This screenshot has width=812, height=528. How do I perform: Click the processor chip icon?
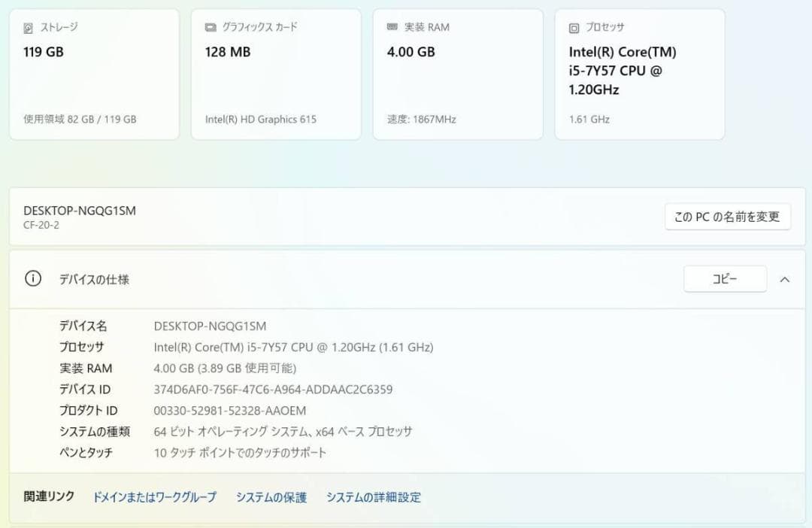574,28
